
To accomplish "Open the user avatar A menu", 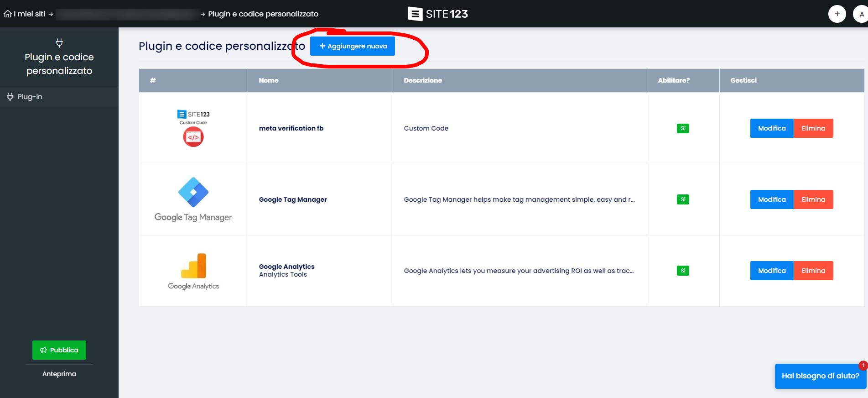I will (861, 14).
